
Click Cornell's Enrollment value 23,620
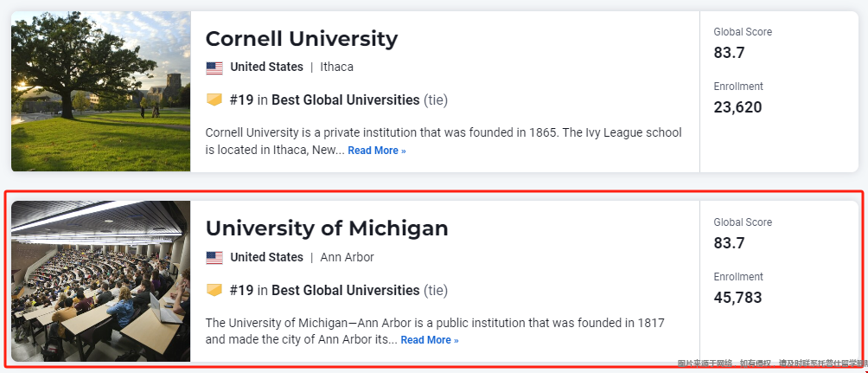pyautogui.click(x=737, y=107)
